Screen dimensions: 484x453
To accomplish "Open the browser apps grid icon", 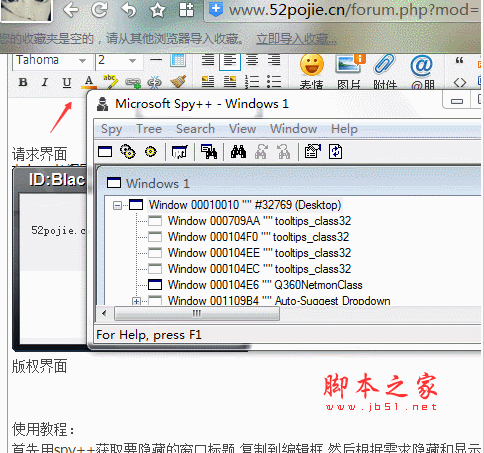I will click(x=186, y=10).
